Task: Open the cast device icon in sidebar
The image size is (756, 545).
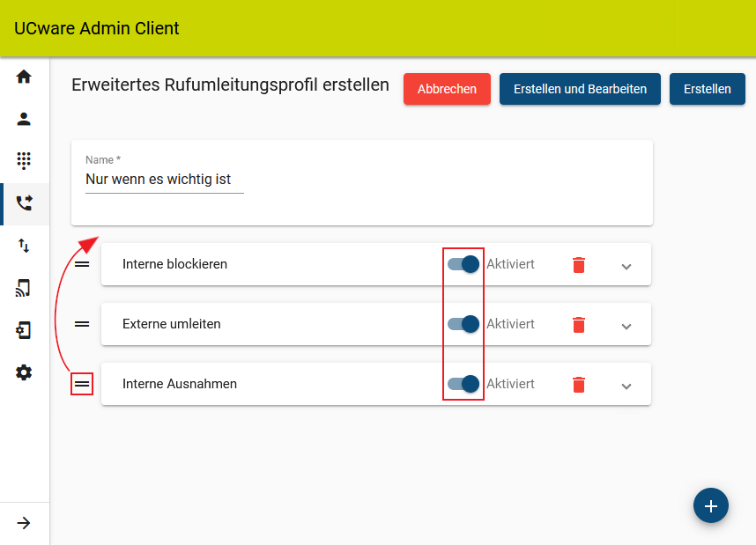Action: [x=23, y=288]
